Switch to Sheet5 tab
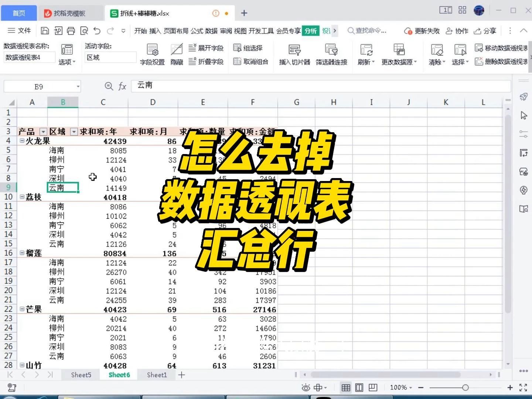 [81, 375]
